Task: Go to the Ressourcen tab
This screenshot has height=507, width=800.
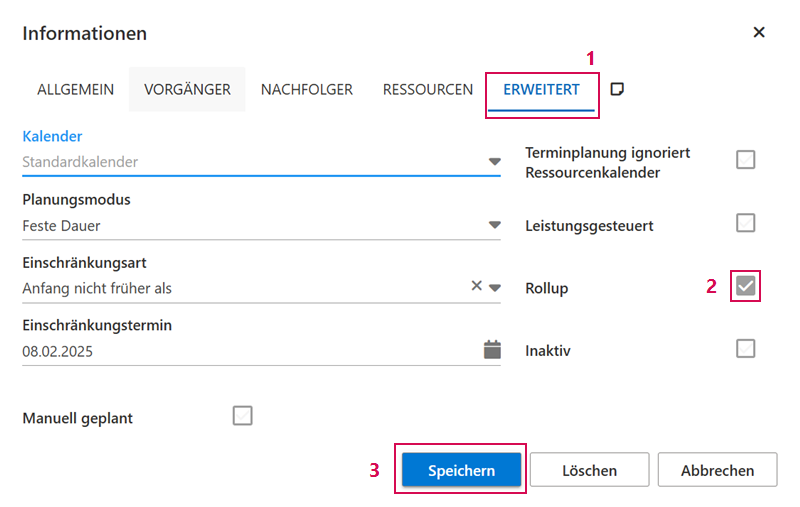Action: point(428,89)
